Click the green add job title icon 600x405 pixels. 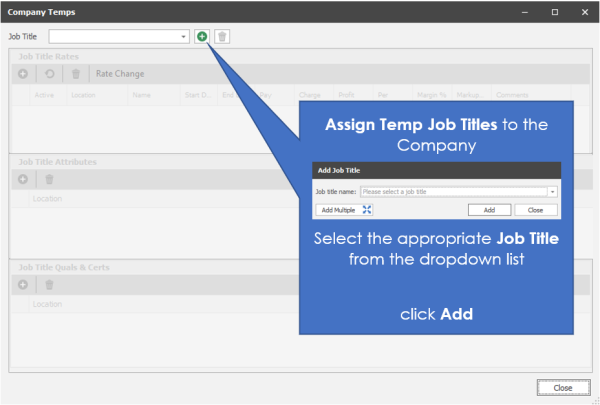point(202,36)
